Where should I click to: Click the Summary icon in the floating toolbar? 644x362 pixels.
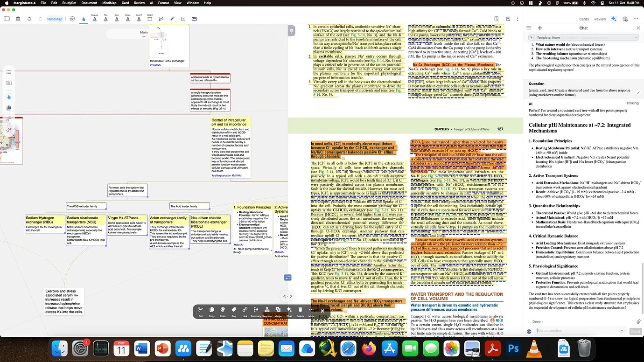point(255,310)
